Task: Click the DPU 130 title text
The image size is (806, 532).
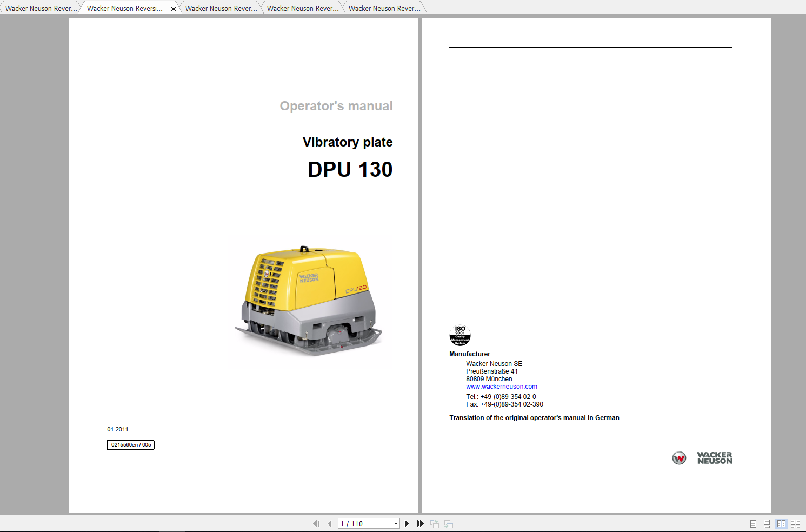Action: click(x=350, y=170)
